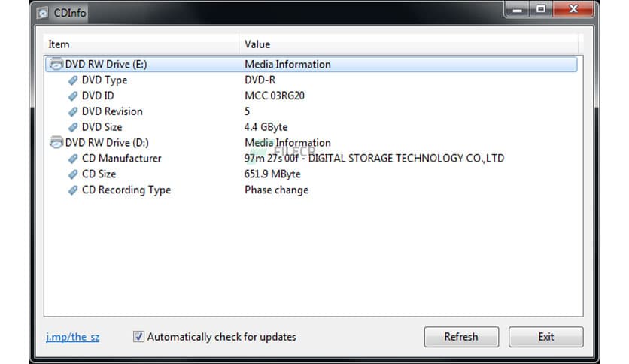Close the CDInfo window
This screenshot has width=629, height=364.
(573, 10)
